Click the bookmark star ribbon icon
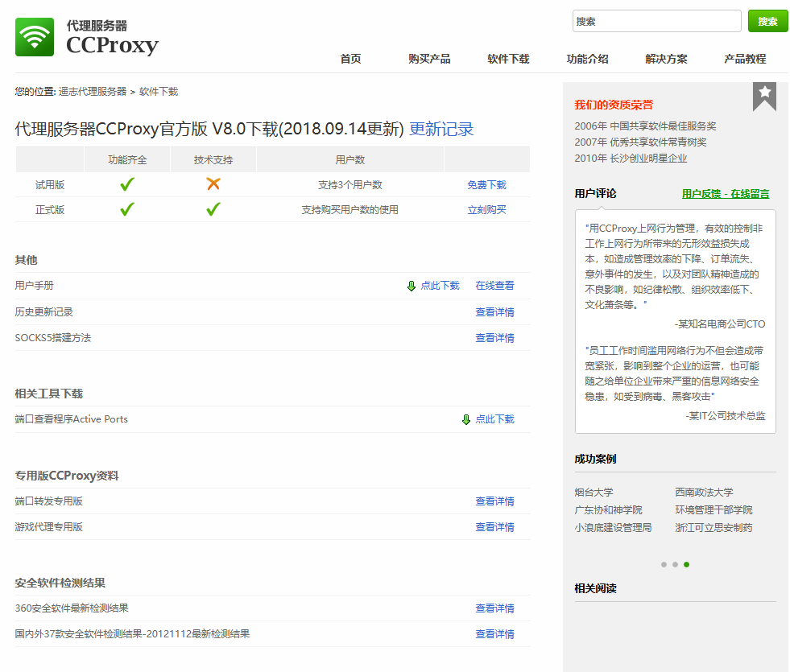 point(764,96)
